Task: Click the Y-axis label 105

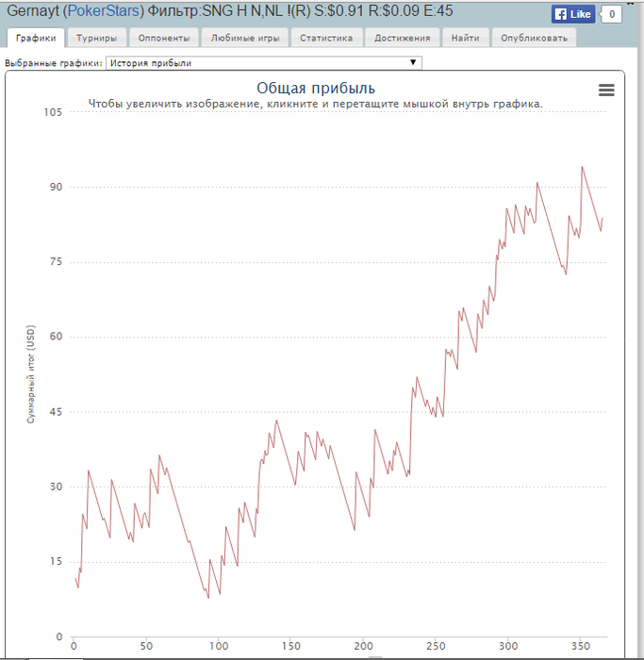Action: click(53, 112)
